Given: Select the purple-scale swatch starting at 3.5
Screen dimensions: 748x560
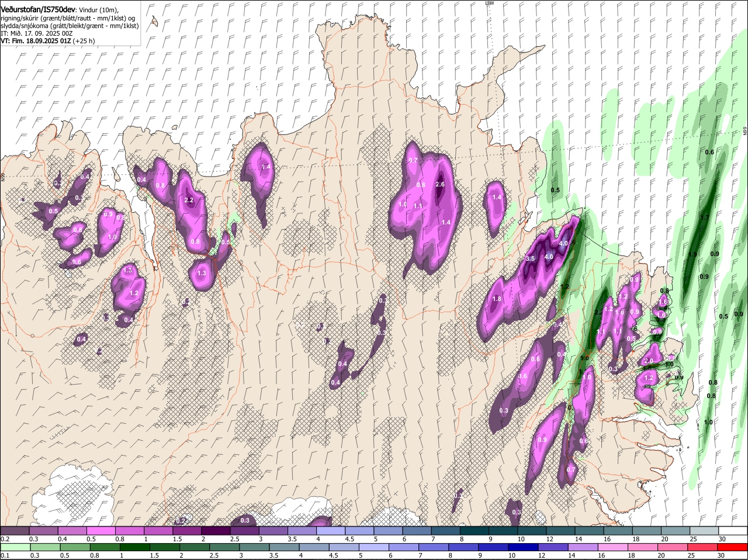Looking at the screenshot, I should click(302, 530).
